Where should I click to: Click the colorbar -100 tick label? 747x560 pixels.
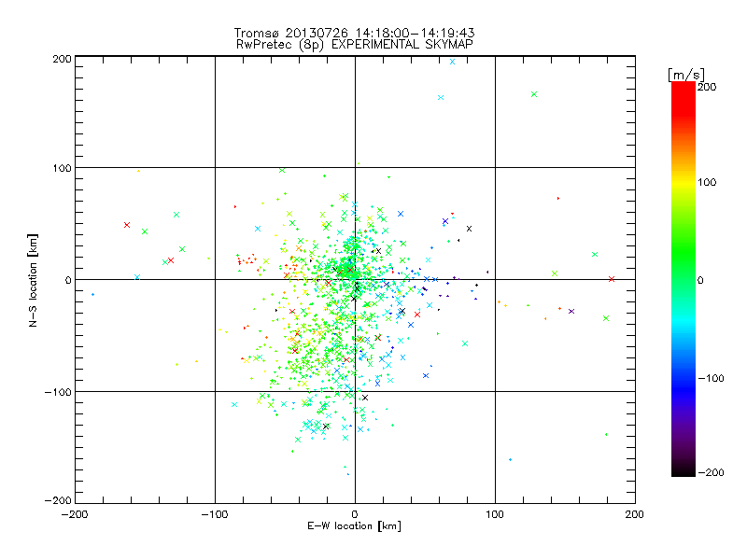[711, 378]
